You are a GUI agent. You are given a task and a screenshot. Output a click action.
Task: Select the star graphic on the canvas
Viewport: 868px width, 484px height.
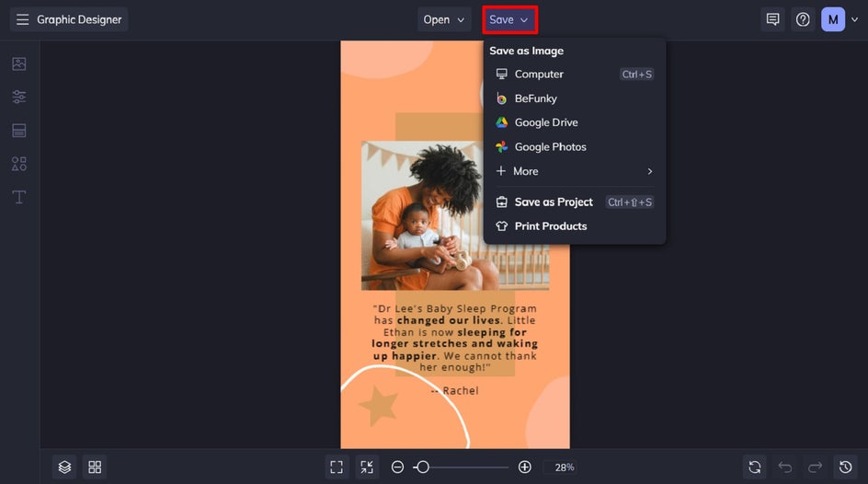[x=379, y=406]
